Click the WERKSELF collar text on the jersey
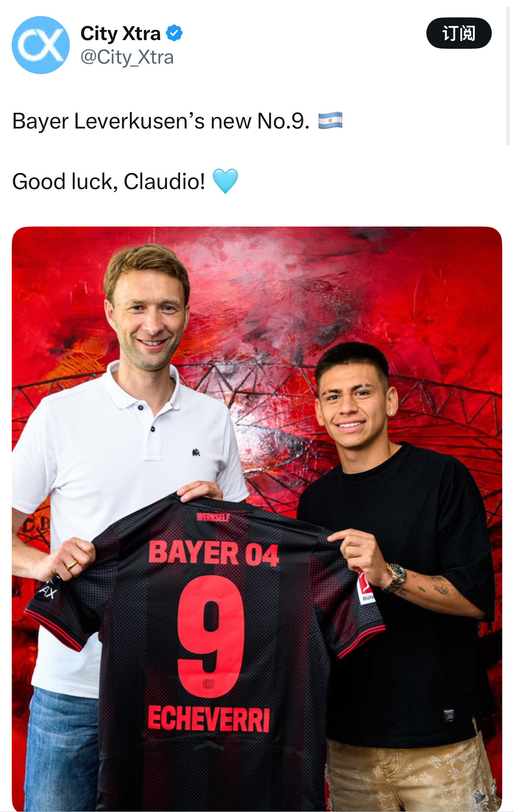Image resolution: width=514 pixels, height=812 pixels. pyautogui.click(x=213, y=518)
